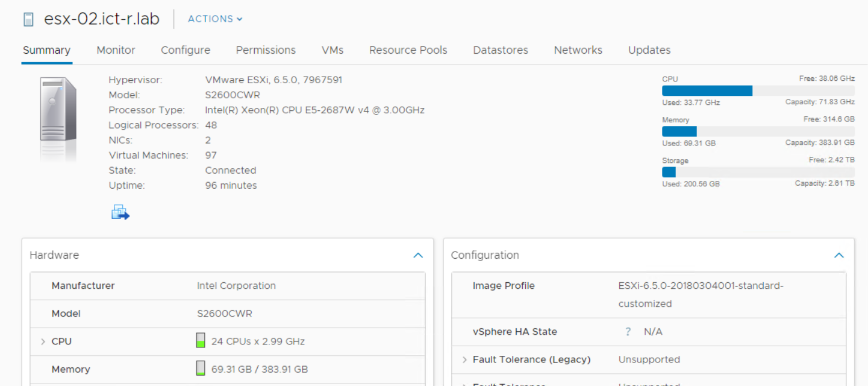Click the 69.31 GB / 383.91 GB memory text
868x386 pixels.
(x=260, y=369)
